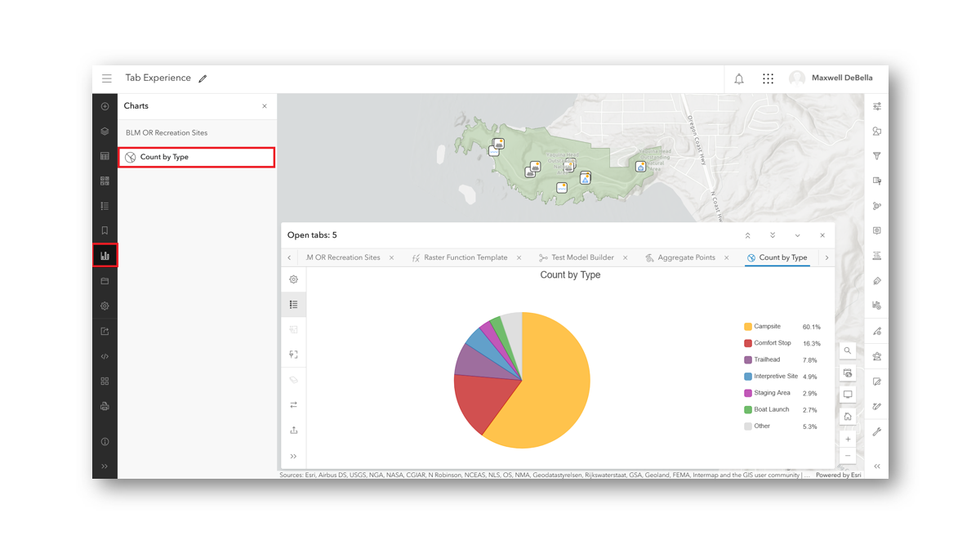Toggle Campsite legend color swatch
Viewport: 980px width, 549px height.
coord(748,327)
